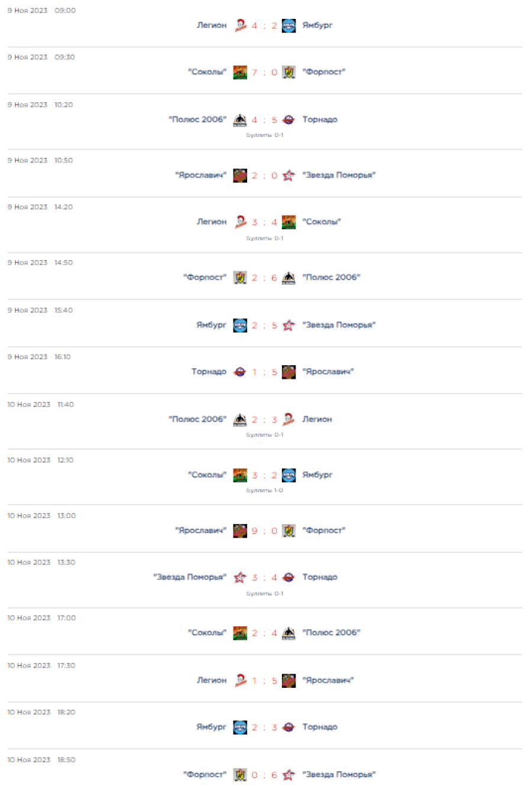Click Ямбург logo in the 15:40 match
The width and height of the screenshot is (532, 796).
tap(240, 326)
